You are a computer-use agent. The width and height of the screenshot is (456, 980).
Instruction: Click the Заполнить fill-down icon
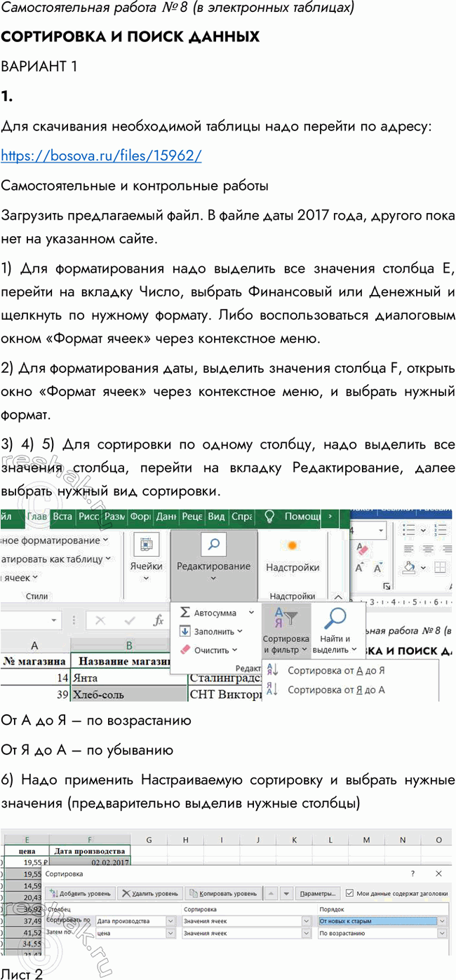[185, 631]
